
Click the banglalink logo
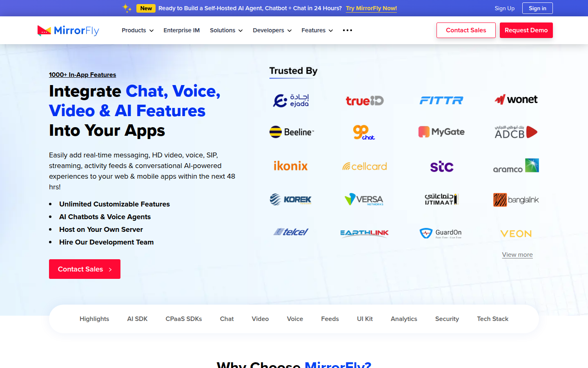(x=516, y=200)
